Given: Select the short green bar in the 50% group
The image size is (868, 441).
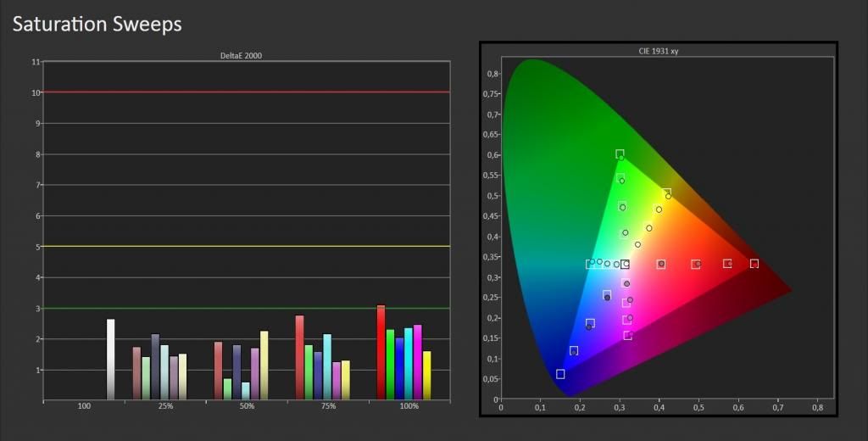Looking at the screenshot, I should [227, 389].
